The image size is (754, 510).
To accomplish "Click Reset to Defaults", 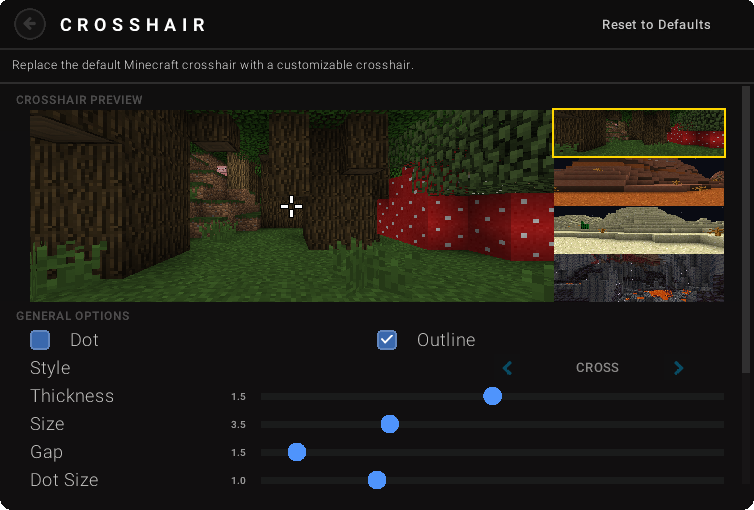I will pyautogui.click(x=656, y=25).
